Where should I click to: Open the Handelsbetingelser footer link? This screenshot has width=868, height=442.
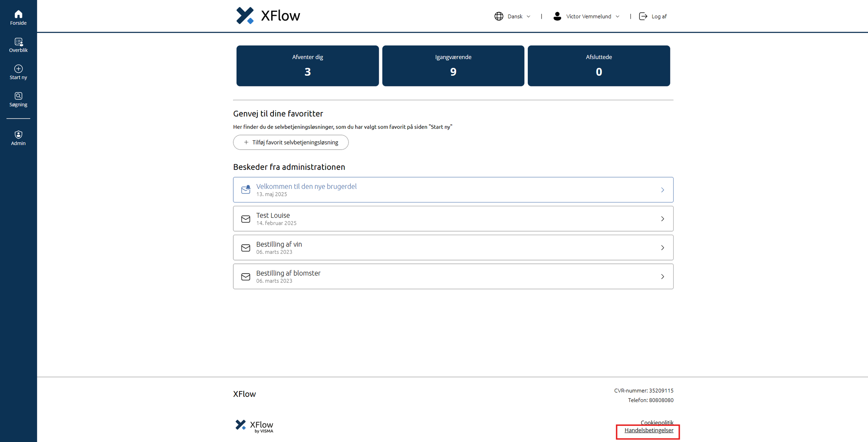[x=649, y=430]
